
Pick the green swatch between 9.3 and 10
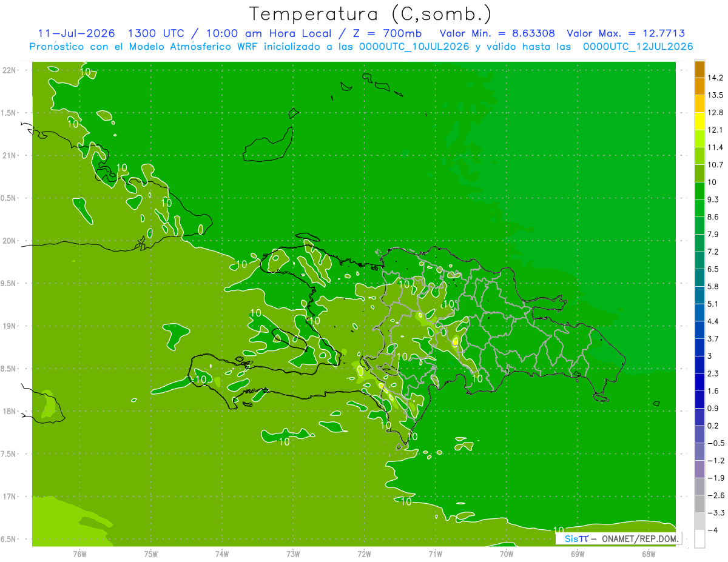pos(699,191)
